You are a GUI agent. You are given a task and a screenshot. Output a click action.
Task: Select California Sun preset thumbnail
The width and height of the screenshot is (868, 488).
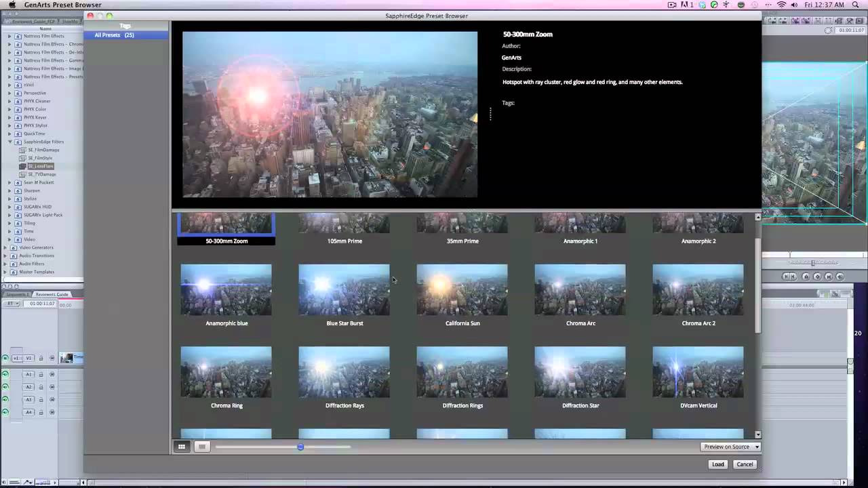[462, 289]
